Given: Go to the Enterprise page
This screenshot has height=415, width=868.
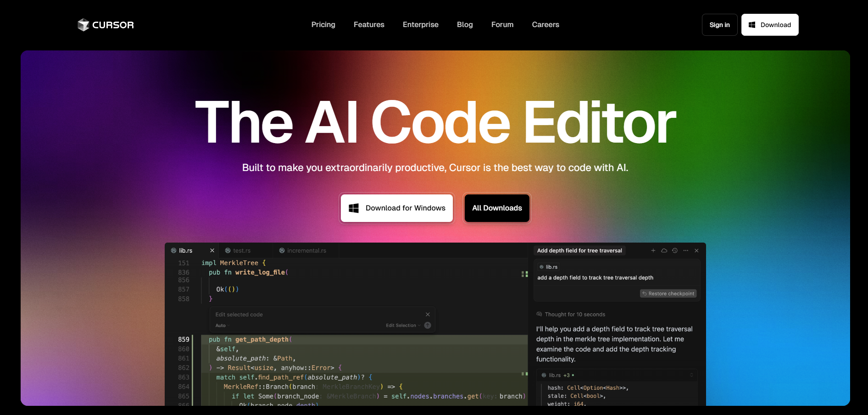Looking at the screenshot, I should coord(421,25).
